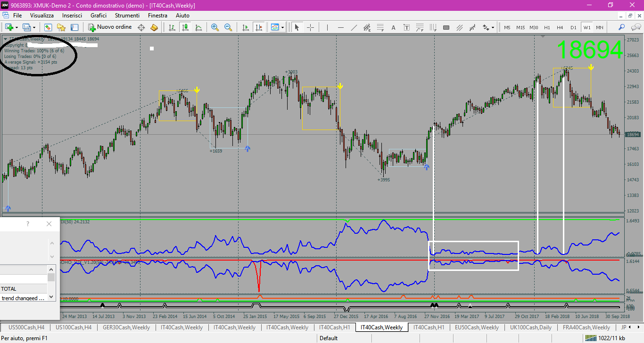Insert a text label

tap(406, 27)
